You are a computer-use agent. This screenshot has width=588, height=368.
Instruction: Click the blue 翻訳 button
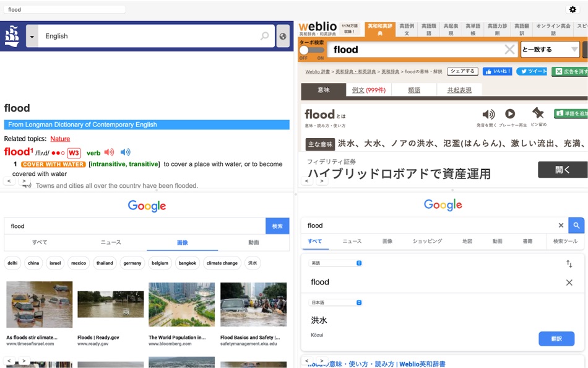556,339
